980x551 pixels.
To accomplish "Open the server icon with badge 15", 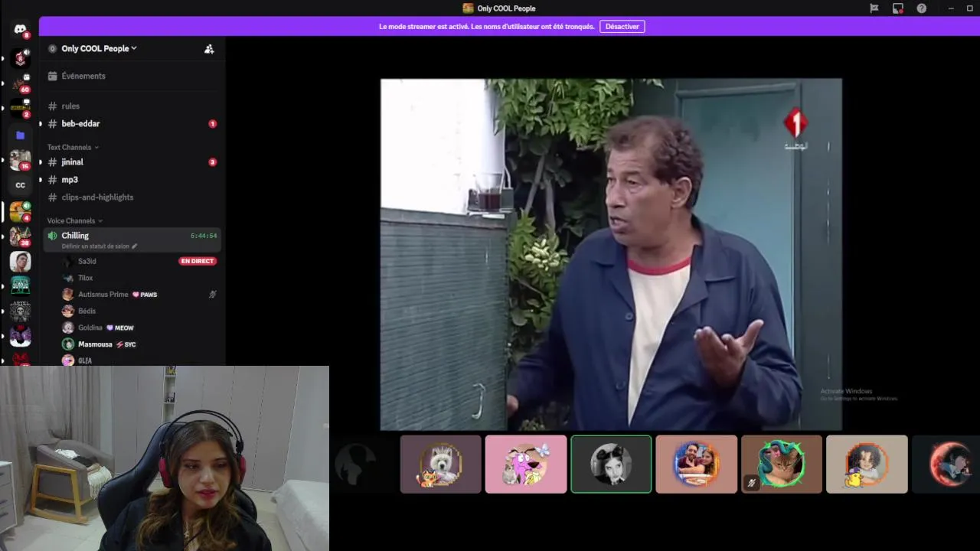I will [20, 160].
